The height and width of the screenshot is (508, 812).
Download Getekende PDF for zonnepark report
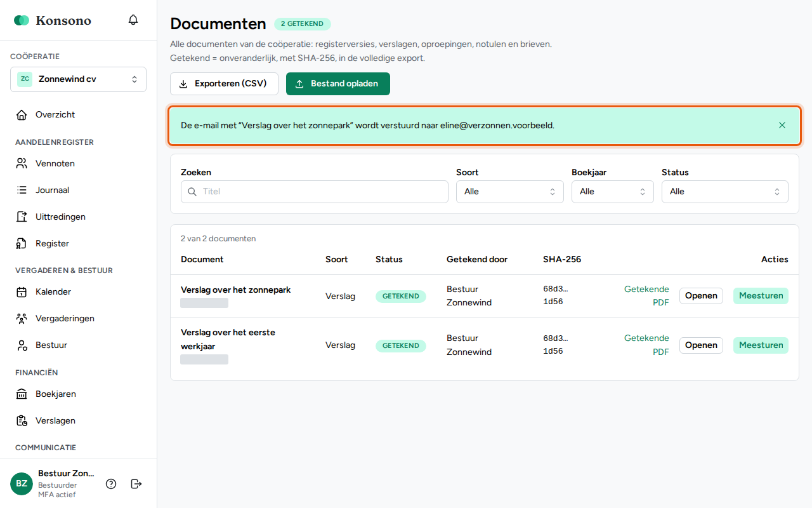coord(646,296)
